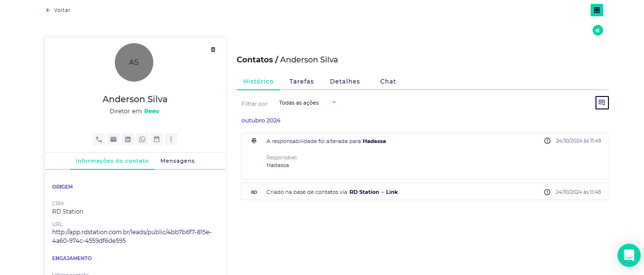Open the Reev company link
The image size is (644, 275).
pyautogui.click(x=151, y=111)
